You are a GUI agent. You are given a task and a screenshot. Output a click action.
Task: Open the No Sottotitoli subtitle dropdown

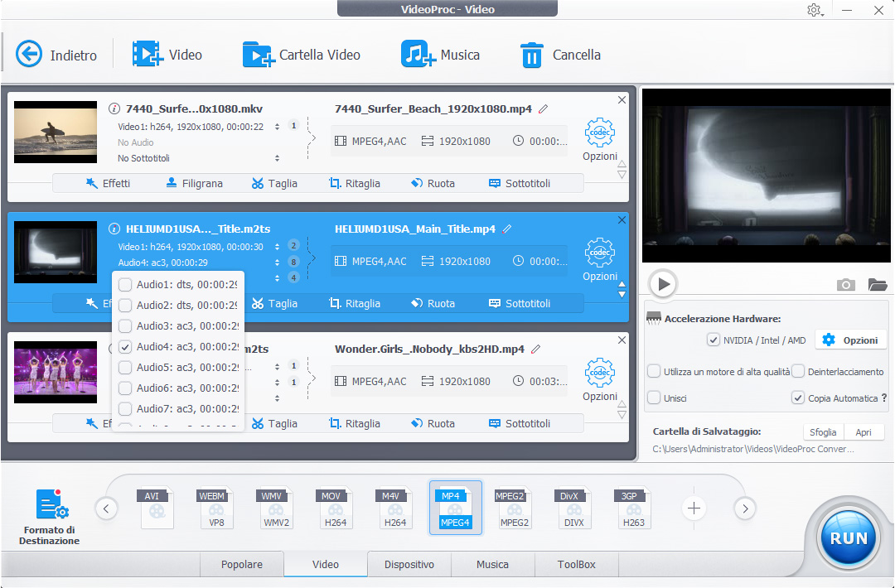point(277,158)
